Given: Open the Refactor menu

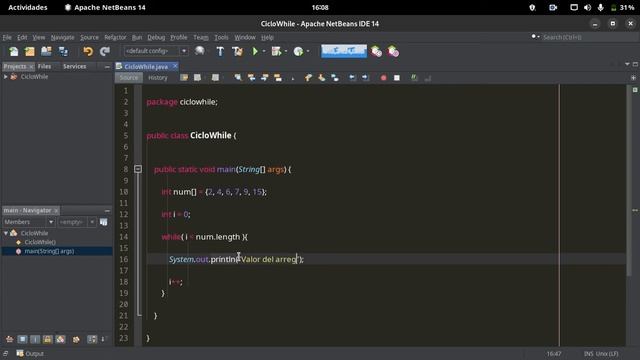Looking at the screenshot, I should click(x=115, y=37).
